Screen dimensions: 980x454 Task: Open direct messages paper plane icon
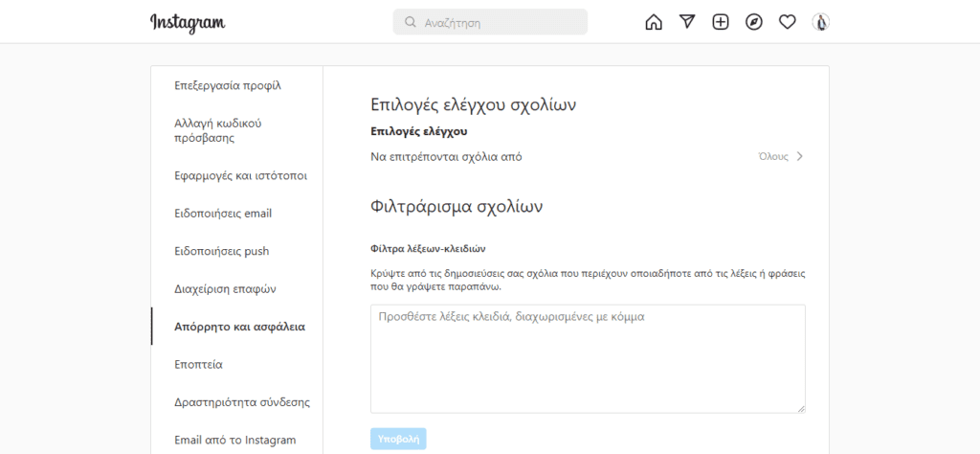click(687, 22)
